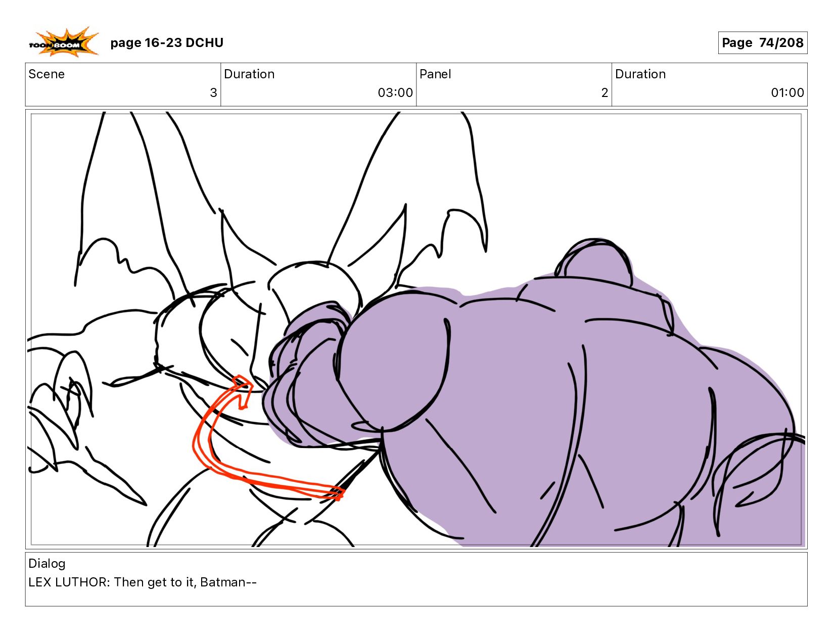Select the title 'page 16-23 DCHU'
Screen dimensions: 834x644
pos(167,42)
